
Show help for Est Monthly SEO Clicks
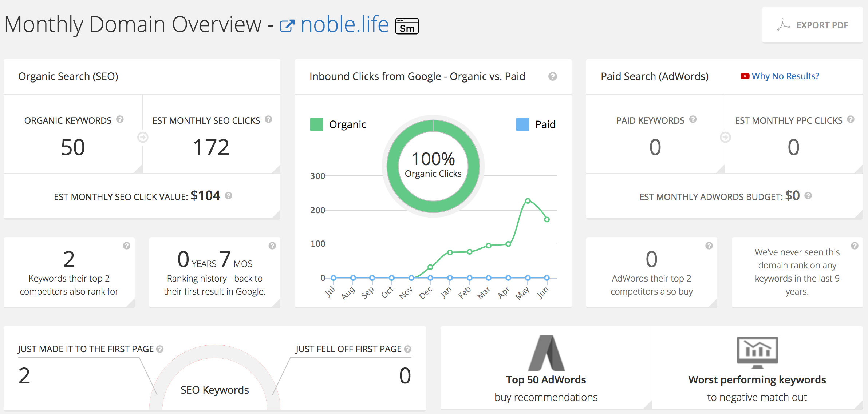[x=268, y=119]
